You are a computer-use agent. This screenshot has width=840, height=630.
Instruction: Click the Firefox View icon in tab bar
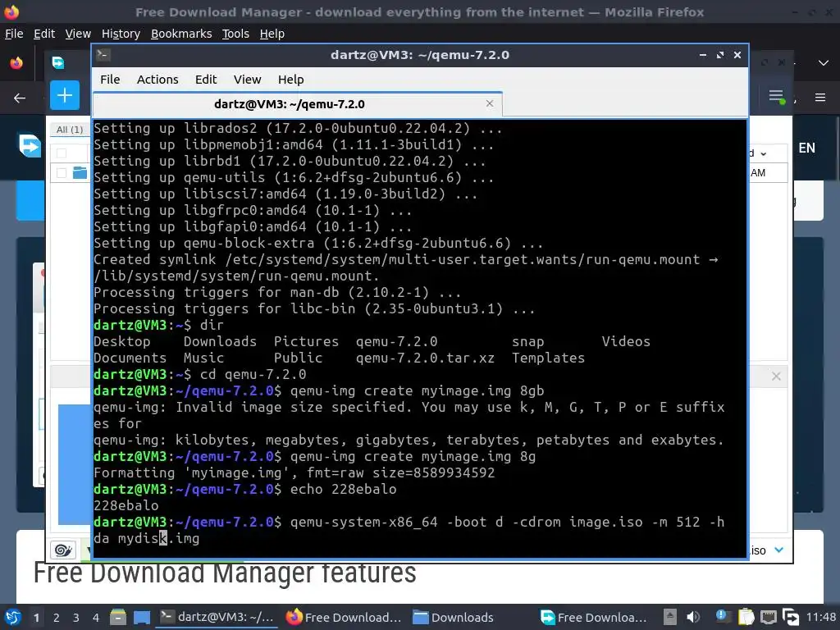pyautogui.click(x=16, y=62)
